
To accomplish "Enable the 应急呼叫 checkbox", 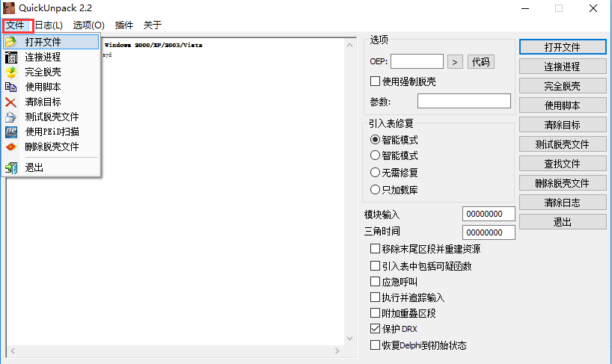I will (x=375, y=281).
